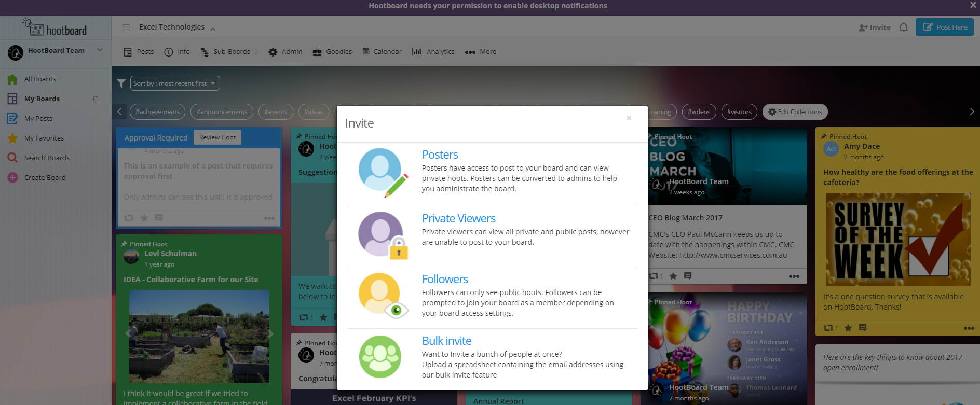Click the Followers link
The image size is (980, 405).
coord(445,279)
